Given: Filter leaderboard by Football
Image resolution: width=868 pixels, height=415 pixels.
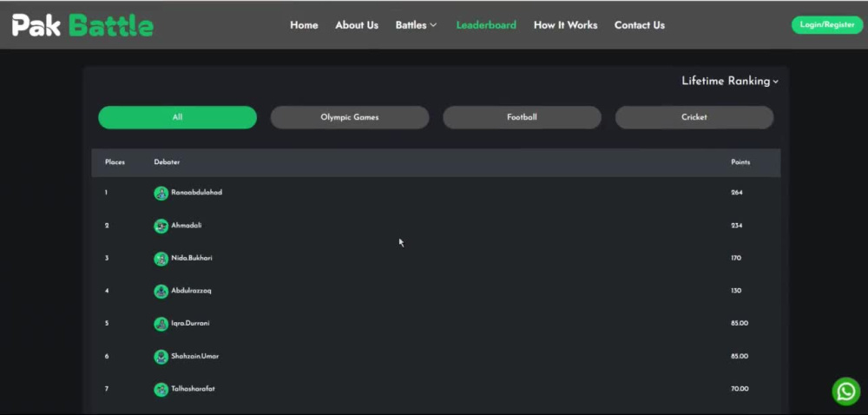Looking at the screenshot, I should tap(522, 117).
